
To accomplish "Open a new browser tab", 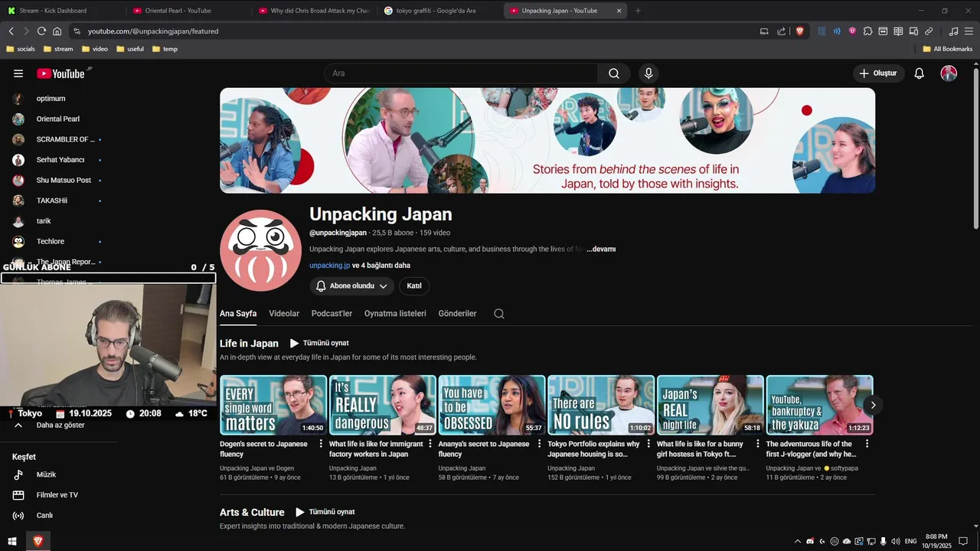I will pyautogui.click(x=638, y=11).
